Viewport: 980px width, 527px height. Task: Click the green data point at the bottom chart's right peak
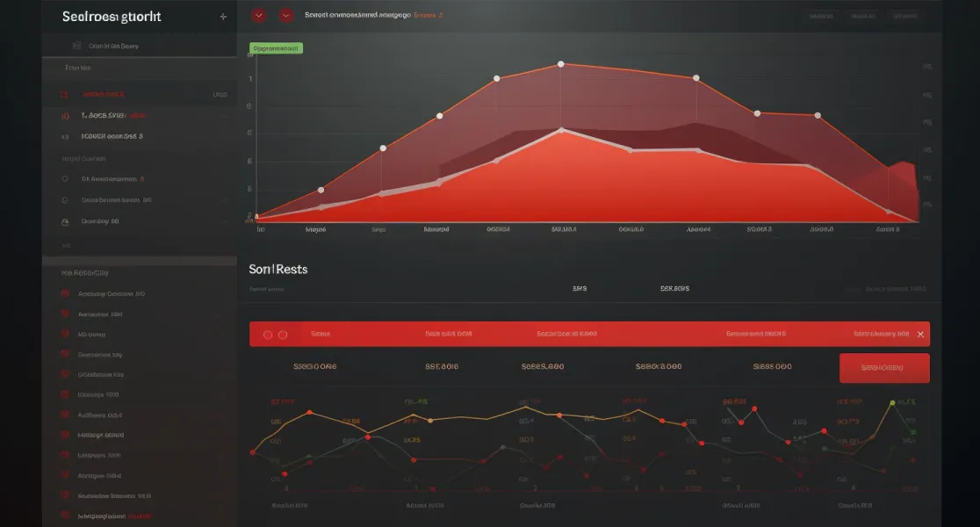pyautogui.click(x=892, y=402)
